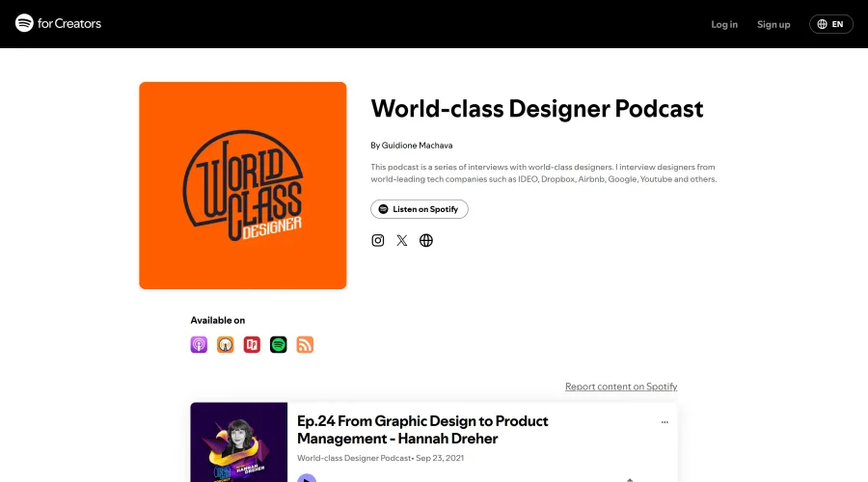Click the author name Guidione Machava
Screen dimensions: 868x482
click(x=417, y=146)
